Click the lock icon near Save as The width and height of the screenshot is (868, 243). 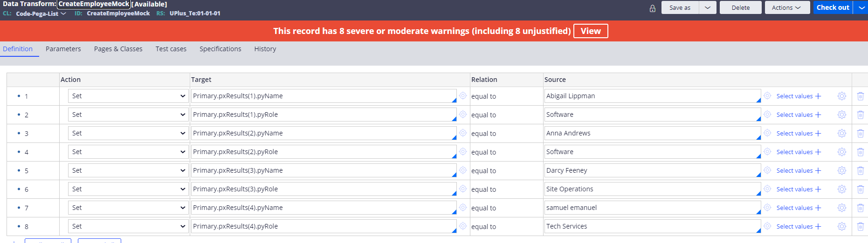(x=653, y=8)
